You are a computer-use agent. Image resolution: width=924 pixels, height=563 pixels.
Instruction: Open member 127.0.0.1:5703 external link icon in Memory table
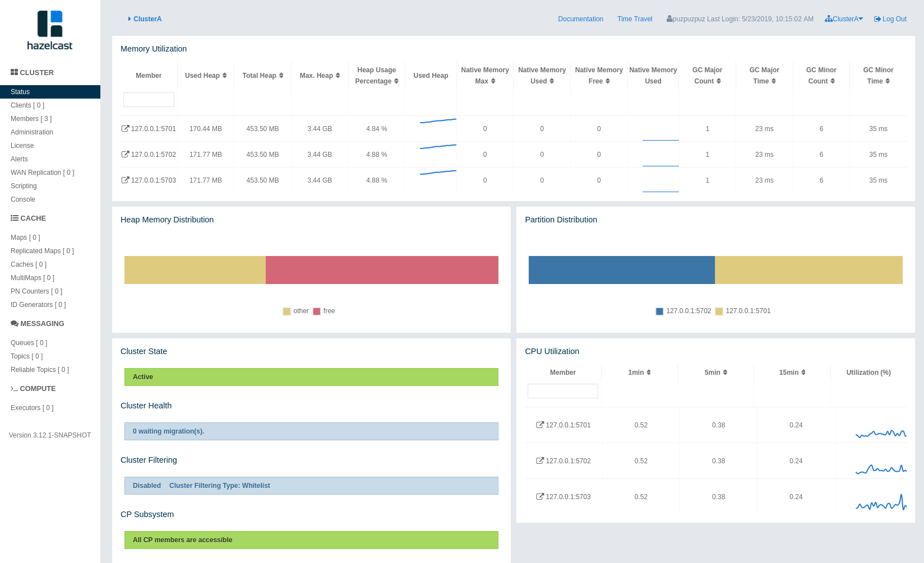pos(125,180)
